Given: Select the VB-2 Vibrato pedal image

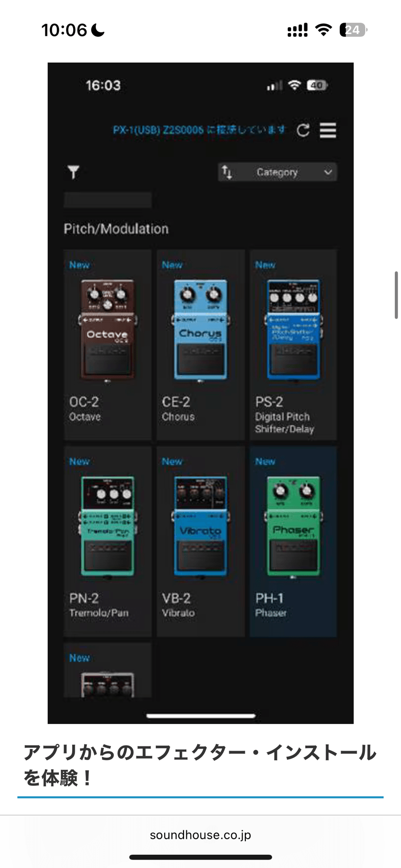Looking at the screenshot, I should click(x=200, y=526).
